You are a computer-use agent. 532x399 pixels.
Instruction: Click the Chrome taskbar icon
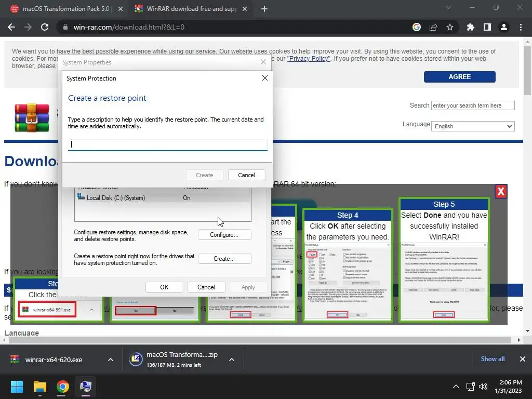click(x=62, y=387)
